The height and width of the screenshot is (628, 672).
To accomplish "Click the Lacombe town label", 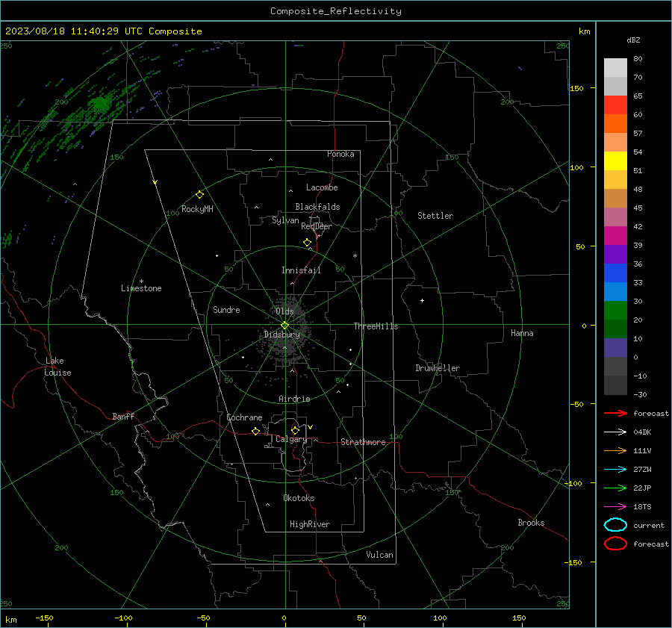I will click(322, 187).
